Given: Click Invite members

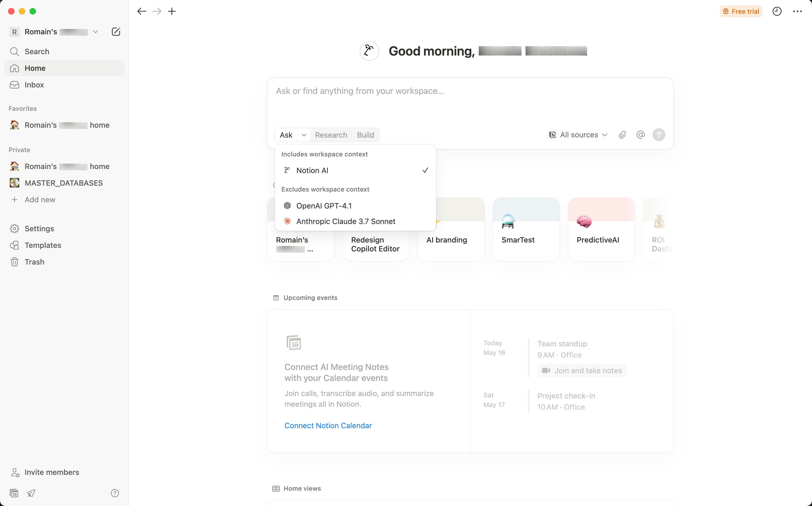Looking at the screenshot, I should (x=64, y=472).
